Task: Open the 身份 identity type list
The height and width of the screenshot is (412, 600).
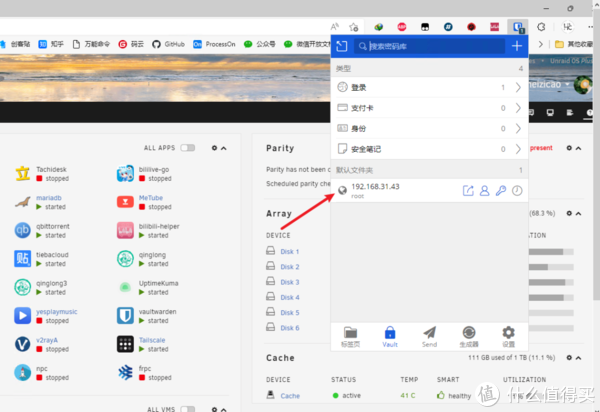Action: click(429, 128)
